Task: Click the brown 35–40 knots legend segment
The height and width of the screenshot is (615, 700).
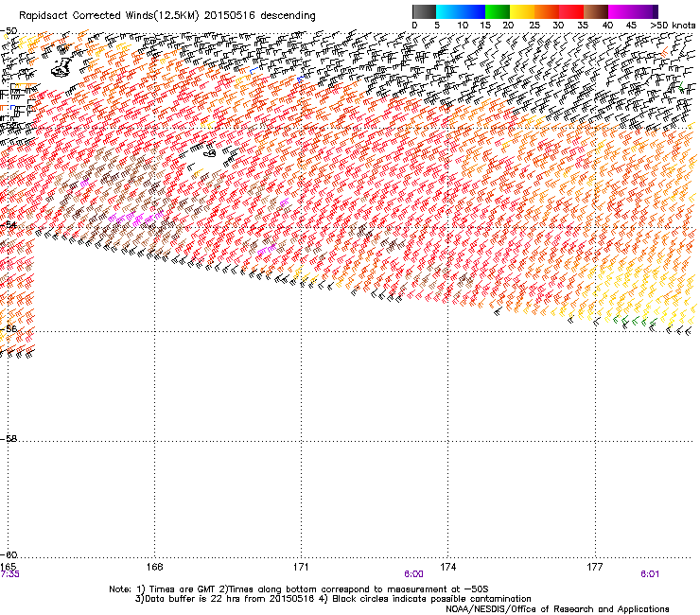Action: pyautogui.click(x=596, y=11)
